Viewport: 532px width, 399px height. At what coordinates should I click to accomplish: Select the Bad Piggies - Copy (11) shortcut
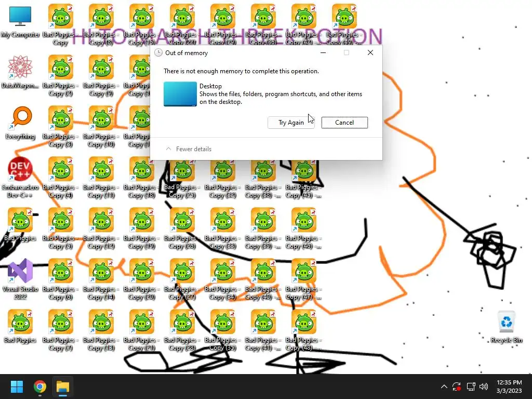pos(101,177)
